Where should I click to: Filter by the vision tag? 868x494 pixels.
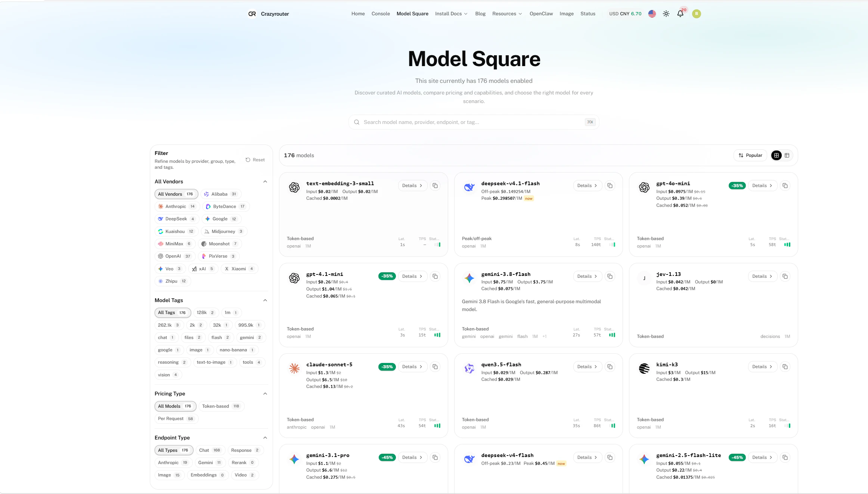point(168,375)
